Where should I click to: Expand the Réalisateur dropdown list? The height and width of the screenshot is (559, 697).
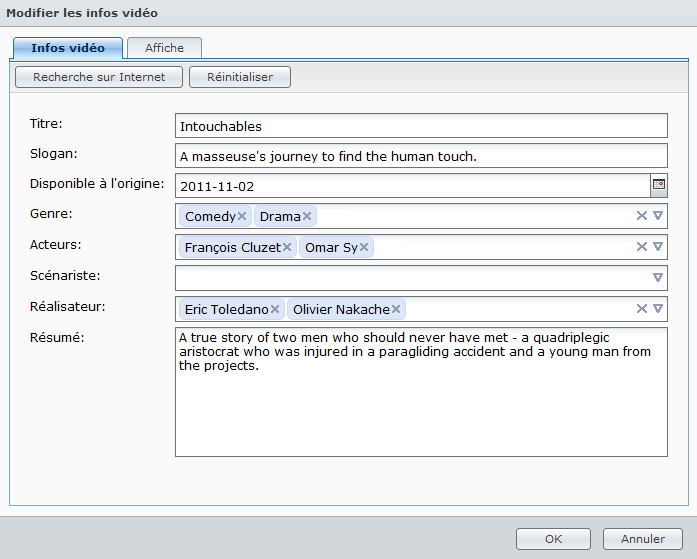(x=658, y=309)
